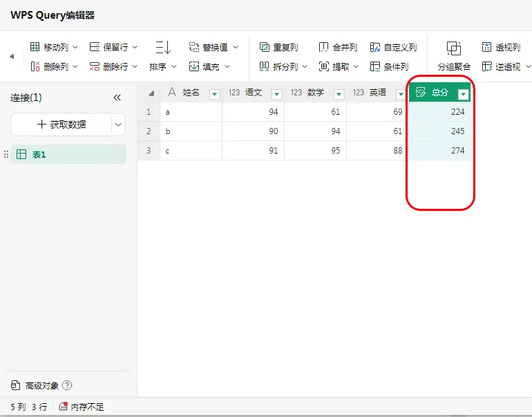The image size is (532, 417).
Task: Click the 分组聚合 (group aggregate) icon
Action: click(454, 48)
